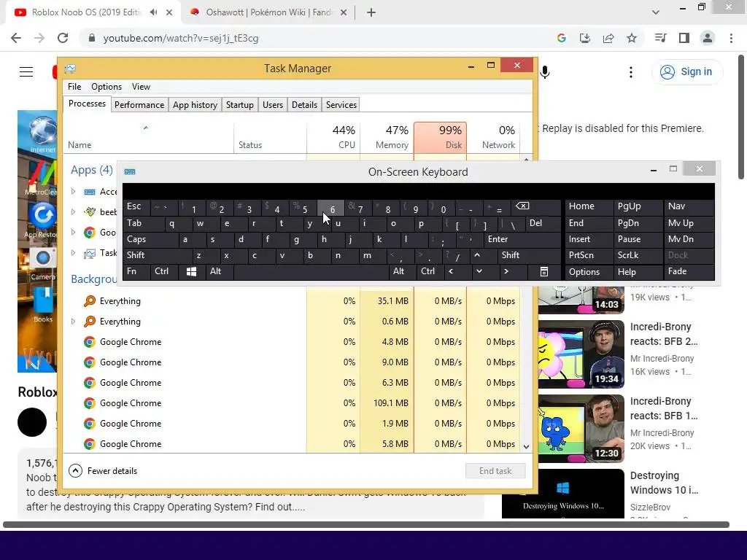The height and width of the screenshot is (560, 747).
Task: Click the Task Manager process list scrollbar down arrow
Action: [x=527, y=447]
